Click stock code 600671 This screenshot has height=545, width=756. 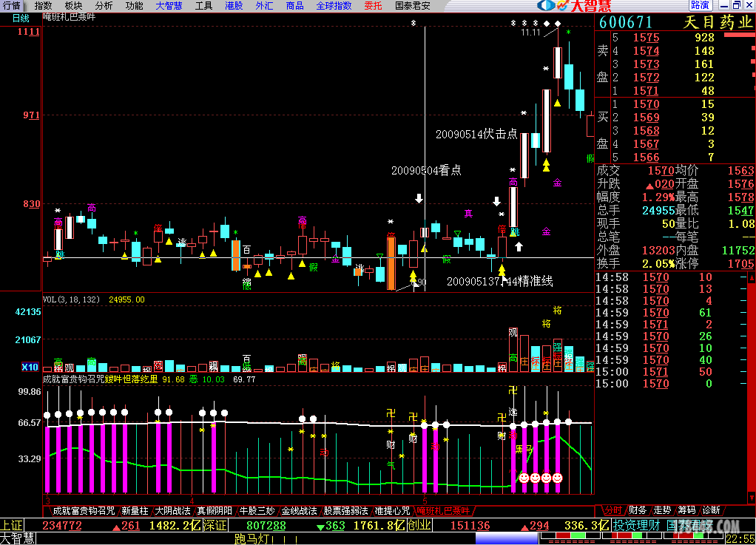[x=625, y=22]
